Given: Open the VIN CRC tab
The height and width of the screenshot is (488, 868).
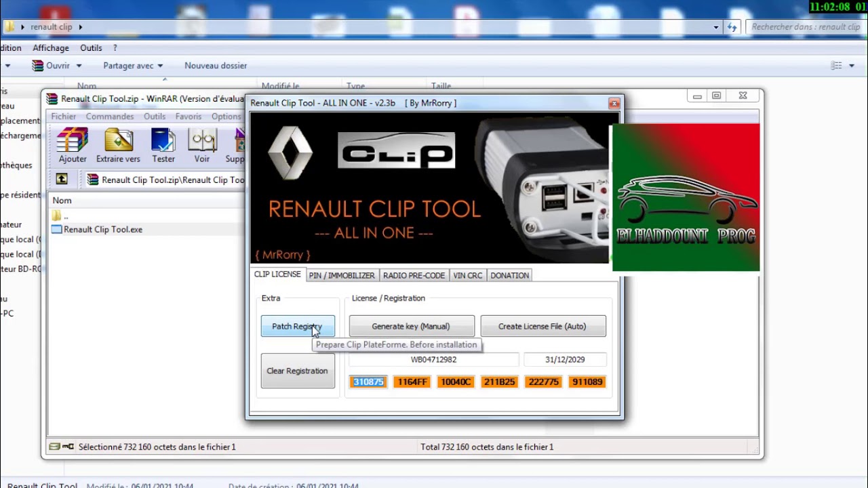Looking at the screenshot, I should point(467,276).
